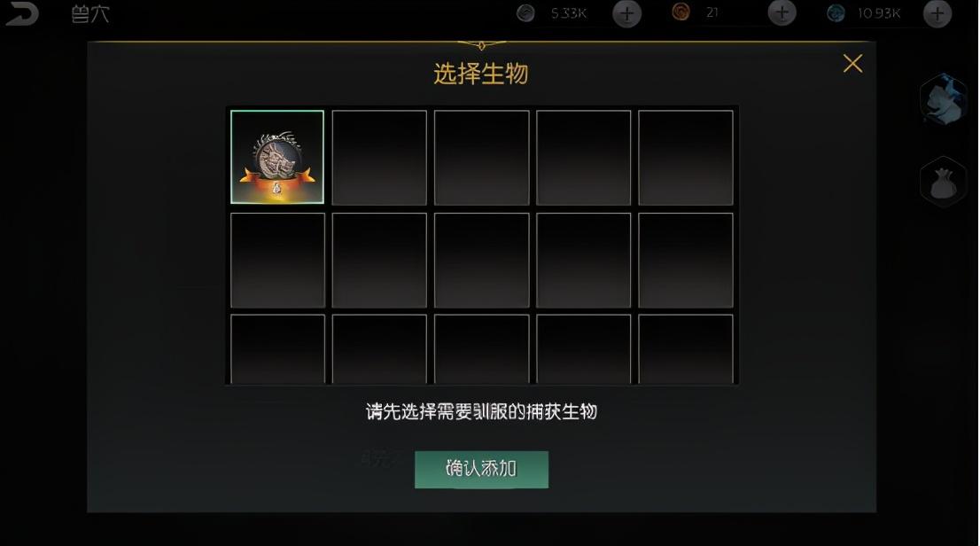This screenshot has height=546, width=980.
Task: Click the 兽穴 title label
Action: tap(90, 14)
